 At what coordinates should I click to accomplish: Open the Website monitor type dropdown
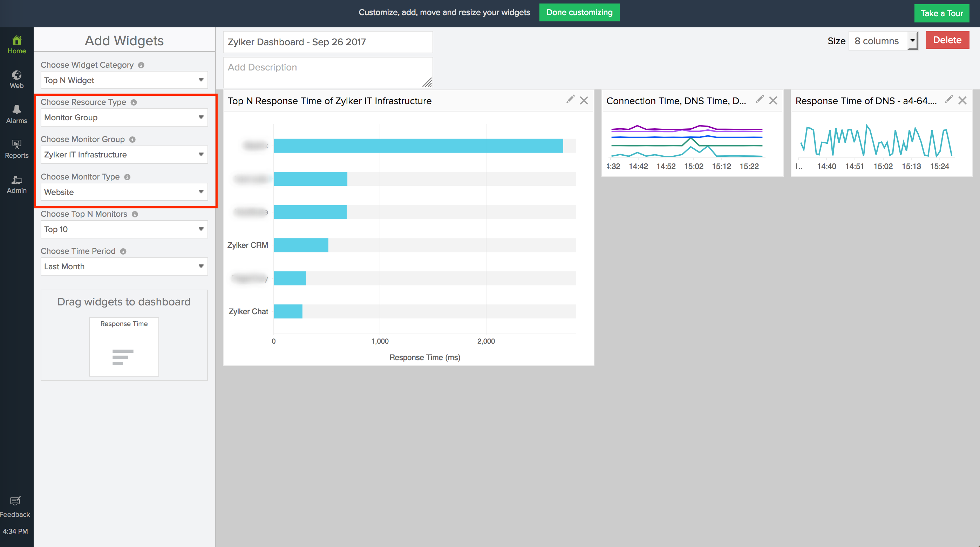point(124,192)
